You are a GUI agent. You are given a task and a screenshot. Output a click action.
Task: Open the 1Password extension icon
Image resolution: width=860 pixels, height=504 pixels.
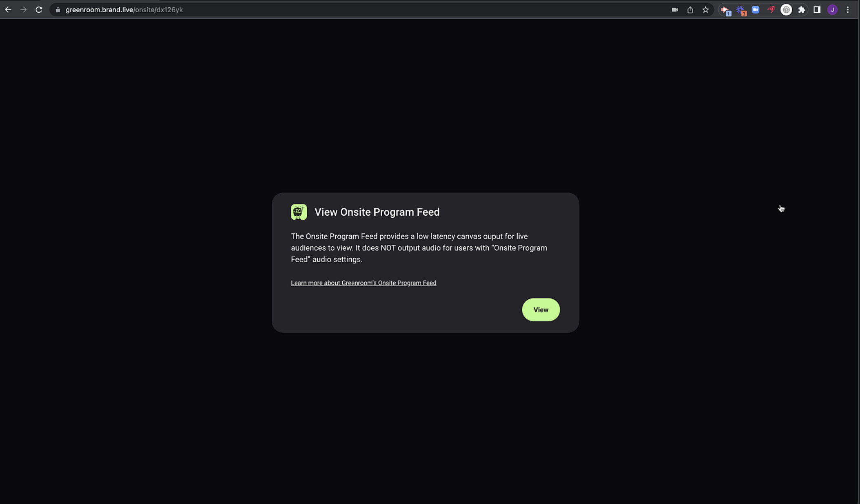click(786, 10)
